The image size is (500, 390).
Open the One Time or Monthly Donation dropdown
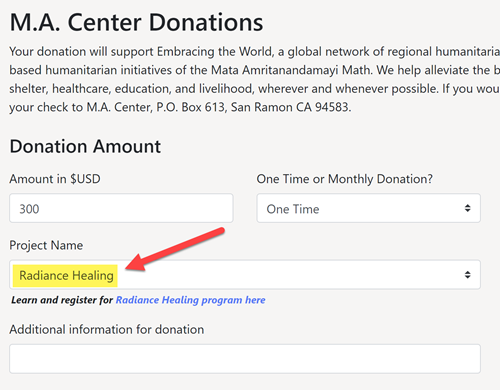coord(368,208)
